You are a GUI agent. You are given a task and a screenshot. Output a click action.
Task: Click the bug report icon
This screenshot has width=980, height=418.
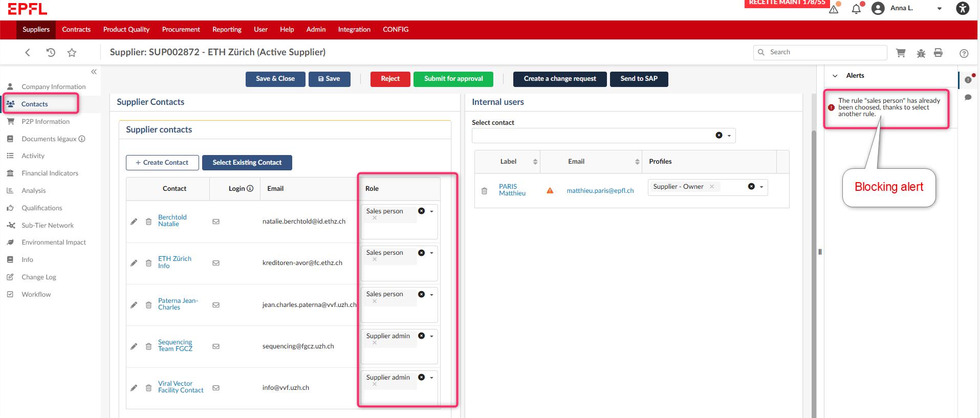[921, 53]
